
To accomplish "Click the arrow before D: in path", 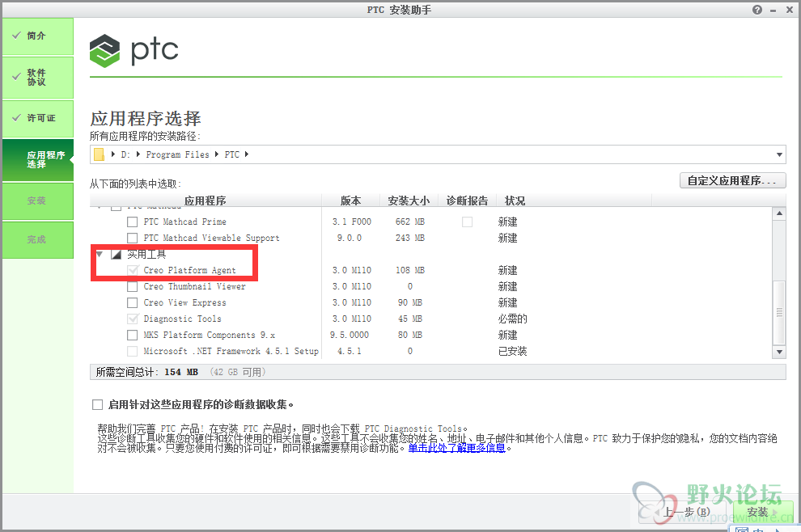I will [113, 154].
